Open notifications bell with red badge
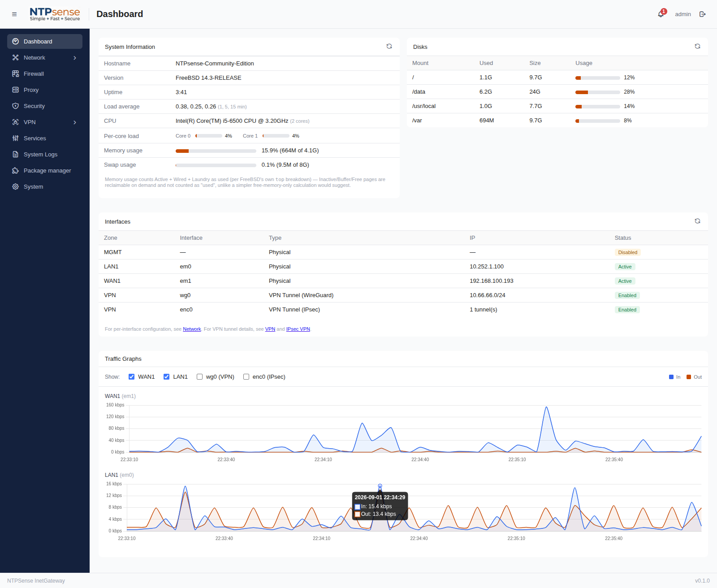The height and width of the screenshot is (588, 717). click(x=661, y=14)
